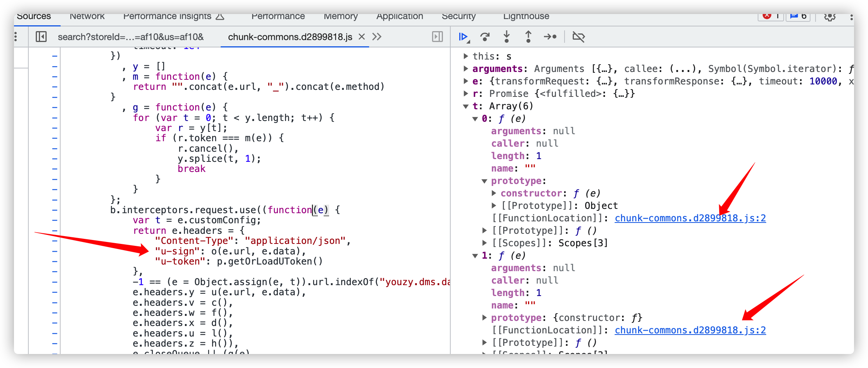Click Performance insights experiment flask icon
Screen dimensions: 868x368
(x=220, y=16)
